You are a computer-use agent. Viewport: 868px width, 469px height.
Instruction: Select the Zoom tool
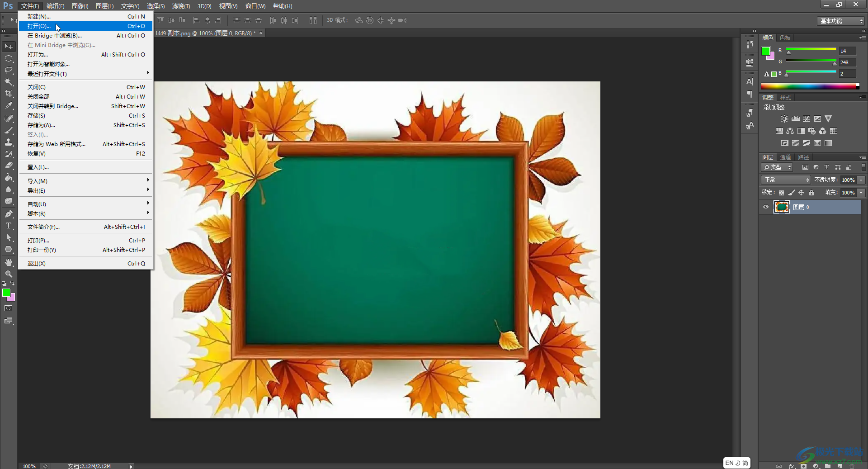(9, 274)
